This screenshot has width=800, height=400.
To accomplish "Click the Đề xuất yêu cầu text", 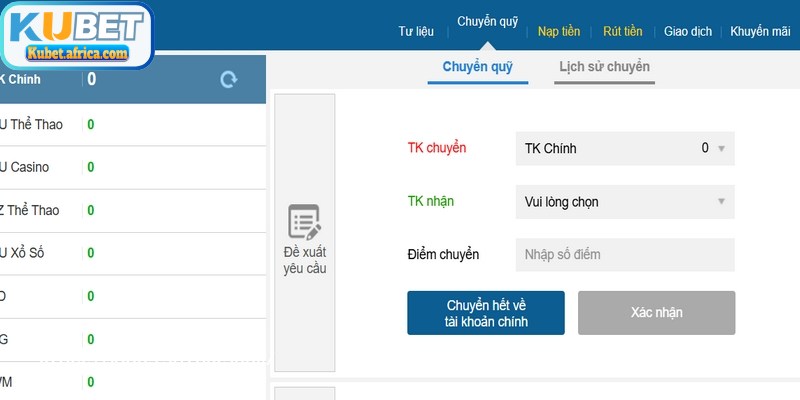I will (305, 261).
